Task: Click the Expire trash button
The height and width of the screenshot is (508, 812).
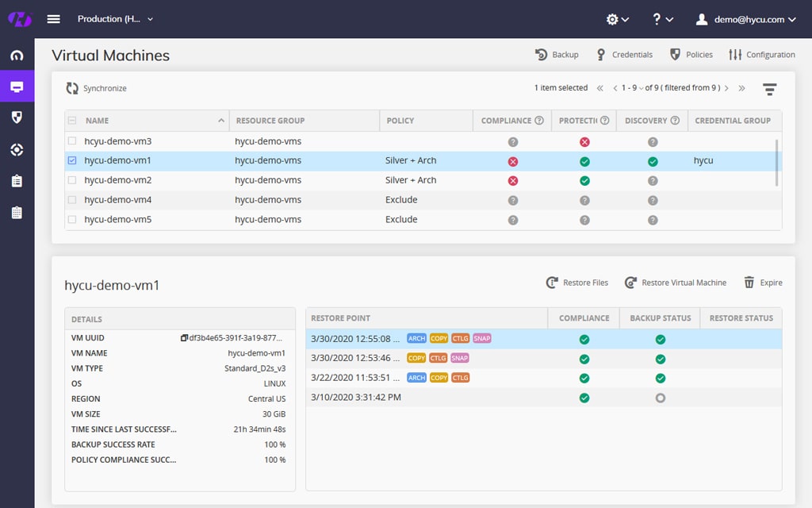Action: click(763, 283)
